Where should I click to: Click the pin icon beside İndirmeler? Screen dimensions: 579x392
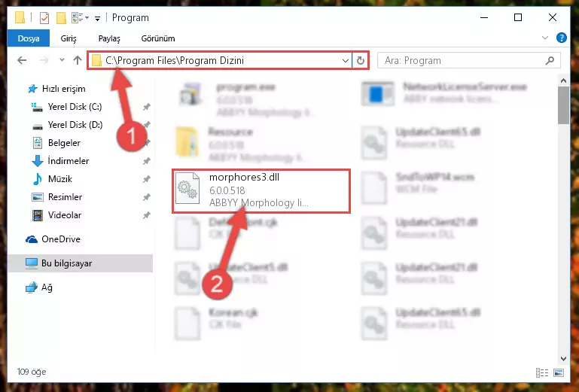click(x=147, y=161)
